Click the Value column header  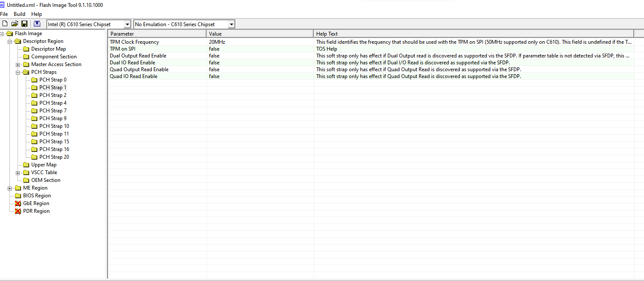click(260, 33)
